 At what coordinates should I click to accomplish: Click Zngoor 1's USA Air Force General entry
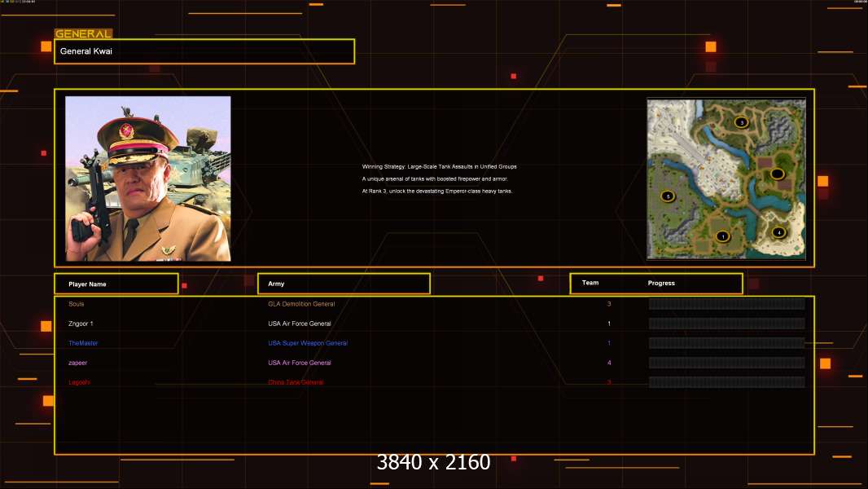point(300,324)
